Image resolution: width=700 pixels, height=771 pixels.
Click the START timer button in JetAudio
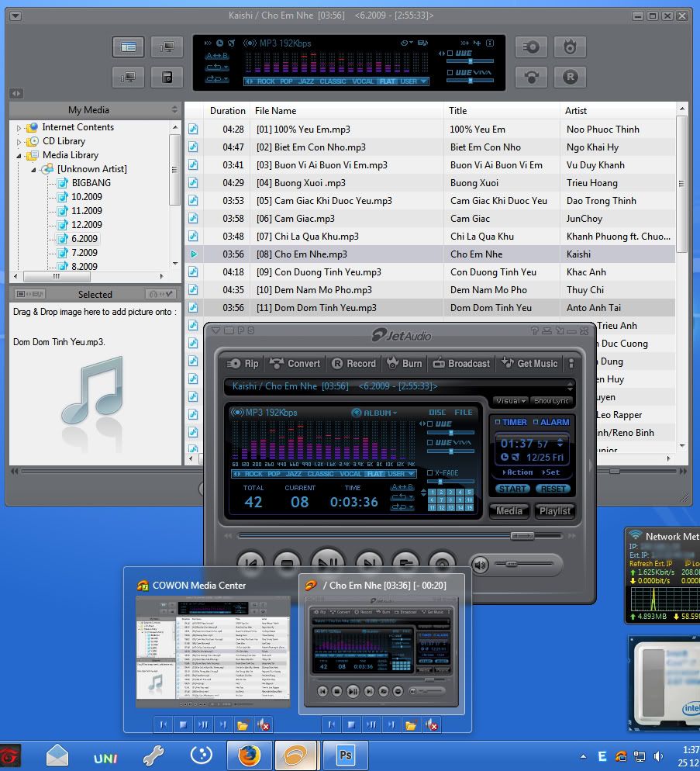pyautogui.click(x=512, y=489)
